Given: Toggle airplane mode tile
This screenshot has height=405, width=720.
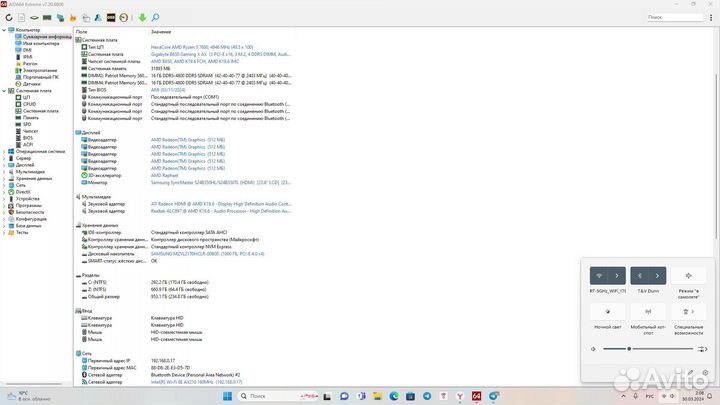Looking at the screenshot, I should coord(688,276).
